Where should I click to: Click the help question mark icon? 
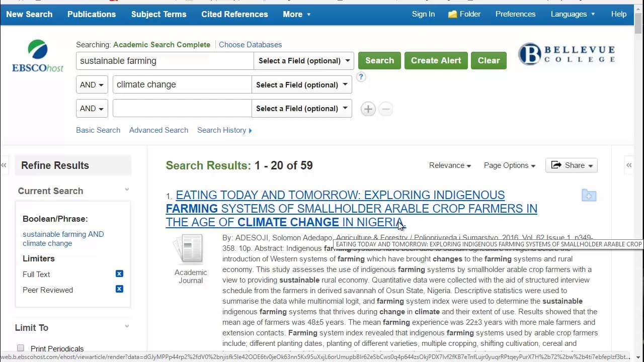[361, 77]
